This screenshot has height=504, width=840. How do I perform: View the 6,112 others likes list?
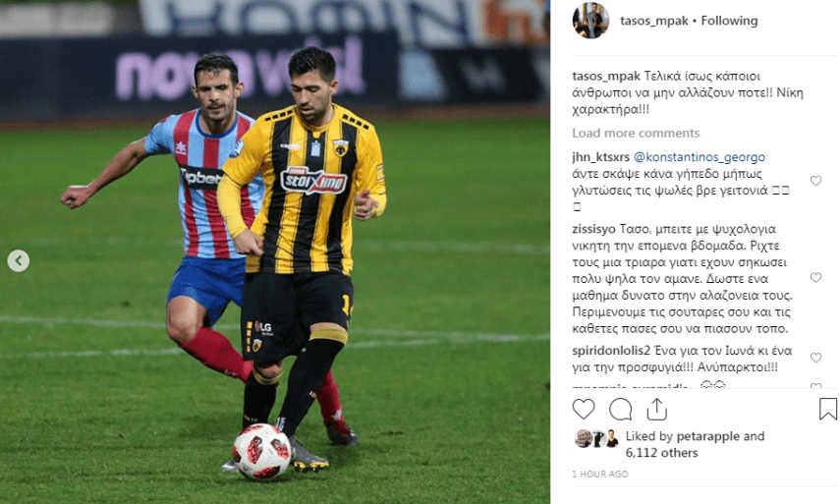[x=661, y=453]
